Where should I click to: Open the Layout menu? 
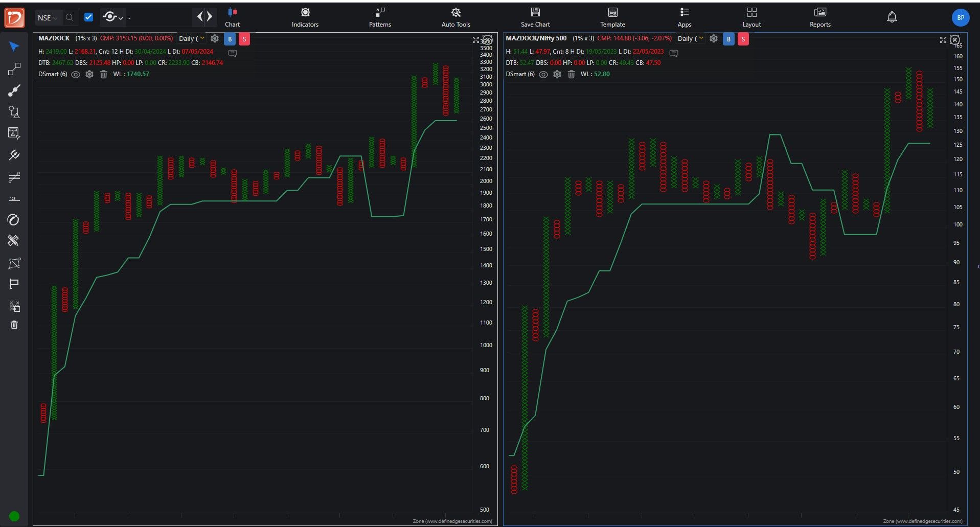pos(751,17)
